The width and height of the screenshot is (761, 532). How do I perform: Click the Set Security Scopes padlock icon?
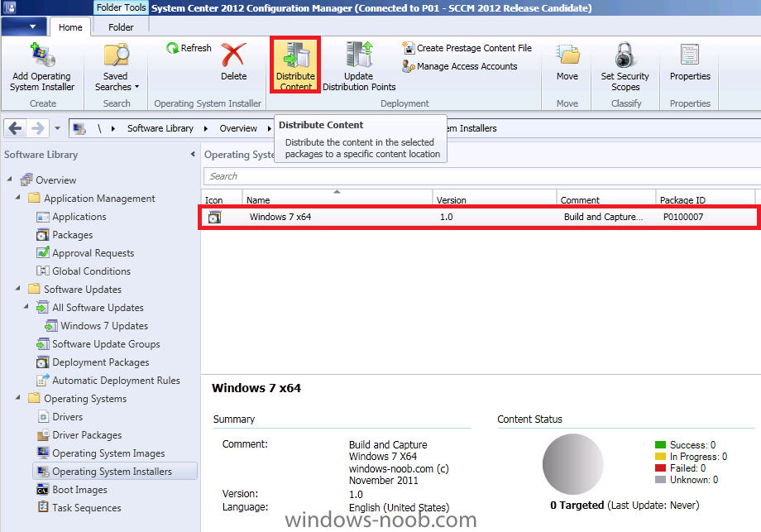pos(625,55)
